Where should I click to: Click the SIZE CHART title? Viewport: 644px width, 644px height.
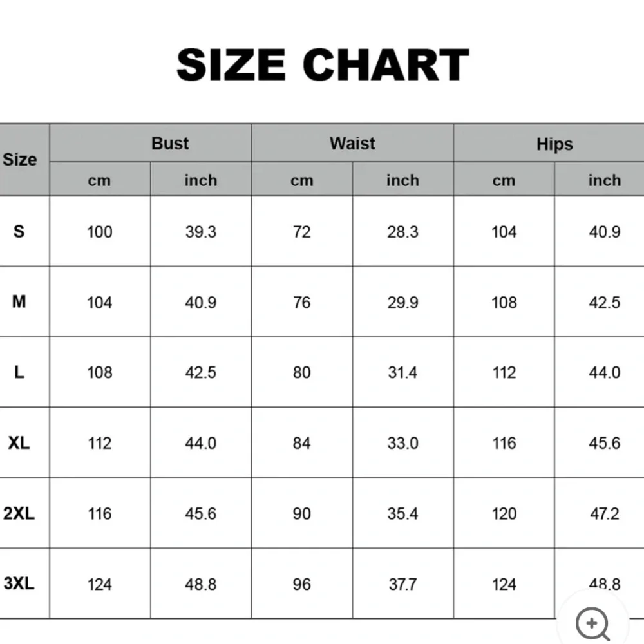click(x=323, y=64)
